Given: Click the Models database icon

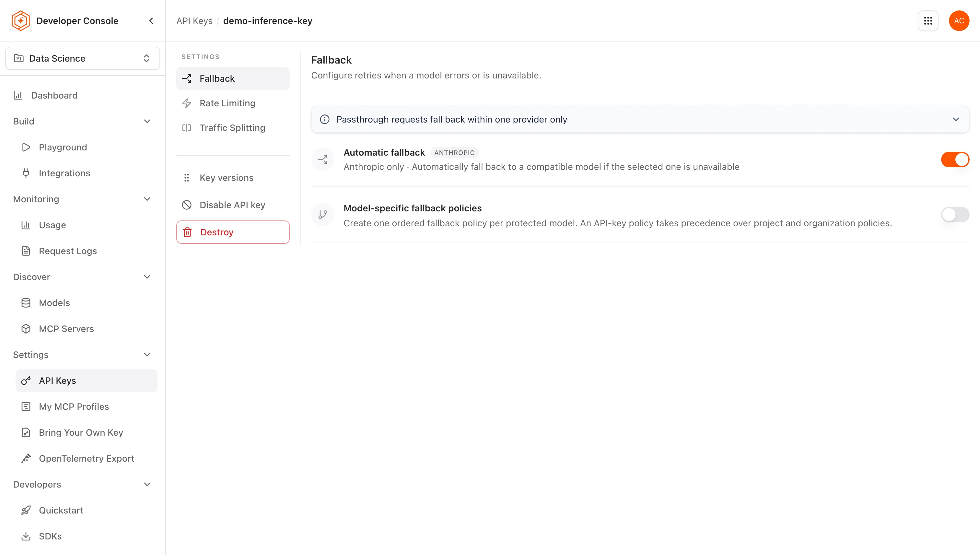Looking at the screenshot, I should click(26, 303).
